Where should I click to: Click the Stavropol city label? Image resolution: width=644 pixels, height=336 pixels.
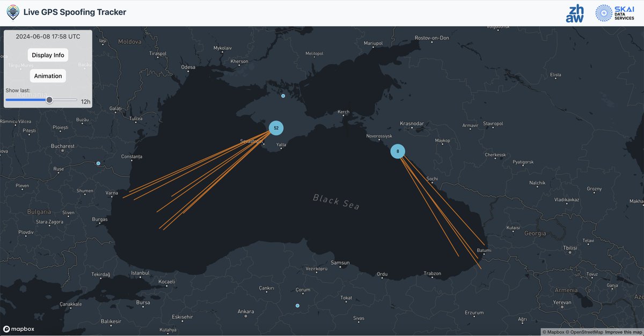click(x=493, y=123)
